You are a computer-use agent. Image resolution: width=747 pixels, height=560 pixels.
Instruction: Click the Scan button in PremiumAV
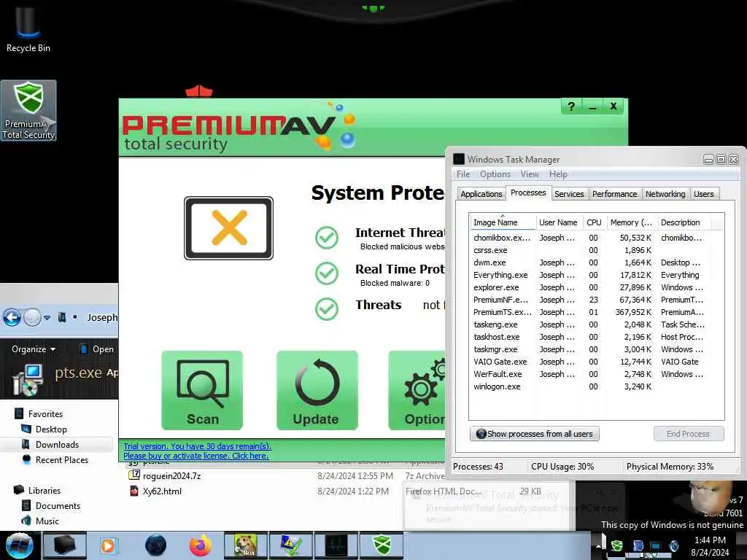203,391
